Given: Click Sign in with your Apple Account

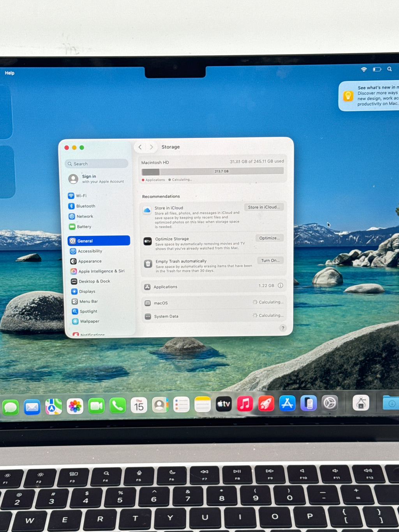Looking at the screenshot, I should point(97,179).
